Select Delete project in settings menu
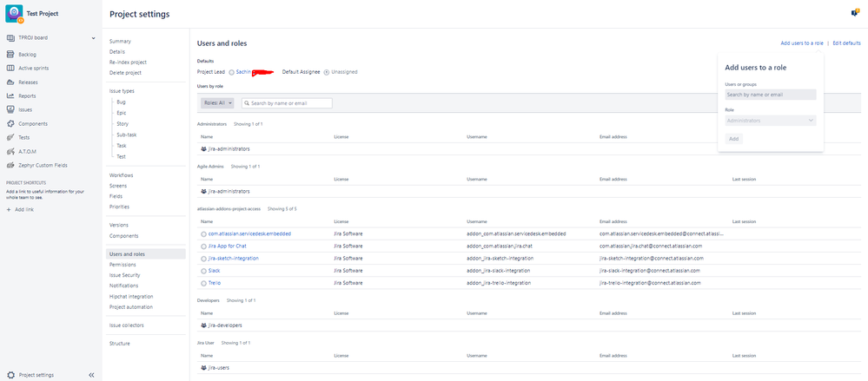This screenshot has width=868, height=381. coord(125,73)
